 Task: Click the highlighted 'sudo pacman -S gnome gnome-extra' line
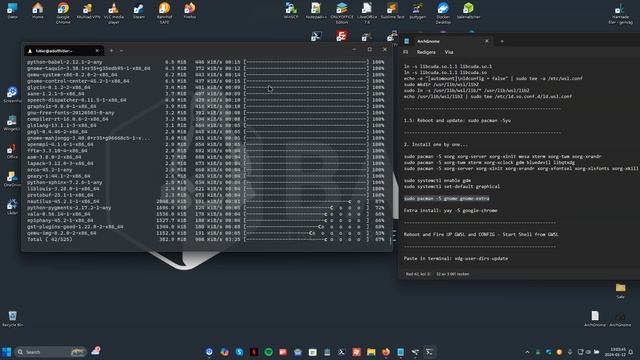(447, 198)
